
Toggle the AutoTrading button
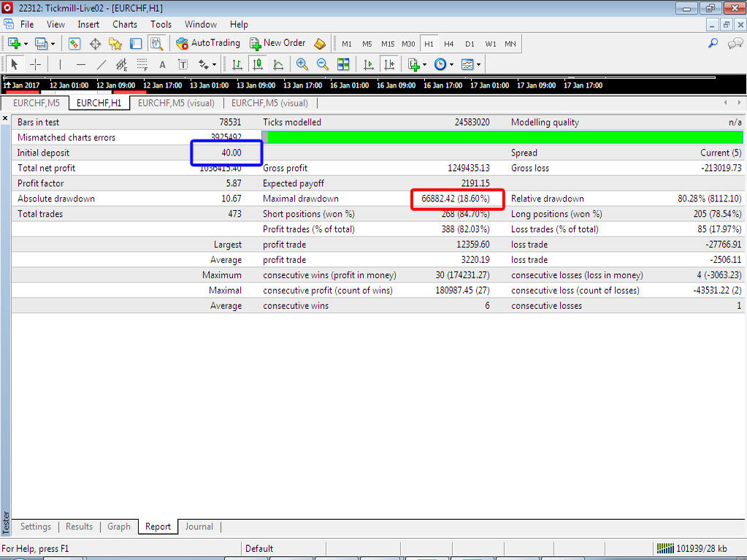207,43
